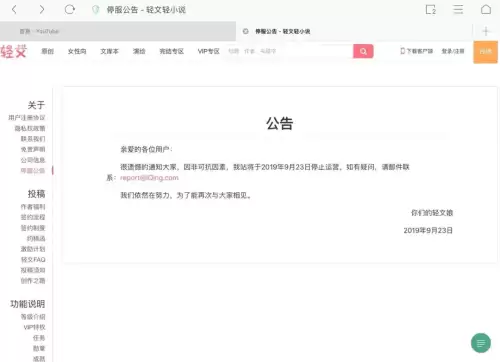Open the 女性向 navigation item
The width and height of the screenshot is (500, 362).
click(x=77, y=51)
